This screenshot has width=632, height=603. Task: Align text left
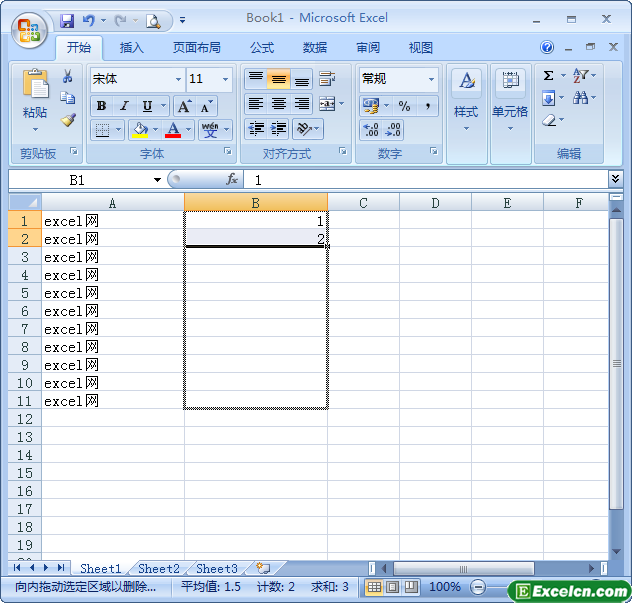pos(255,104)
